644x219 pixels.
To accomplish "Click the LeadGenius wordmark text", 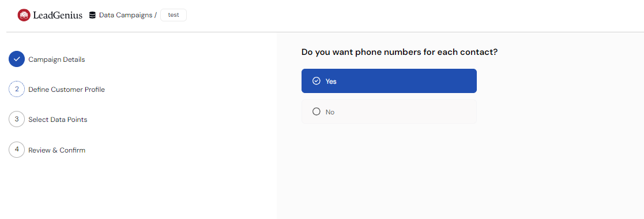I will click(x=58, y=16).
